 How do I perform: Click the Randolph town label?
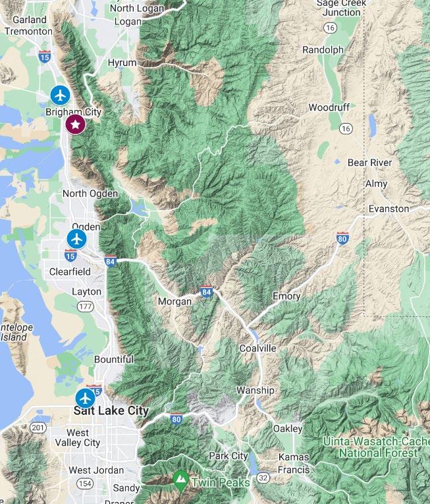pos(323,50)
